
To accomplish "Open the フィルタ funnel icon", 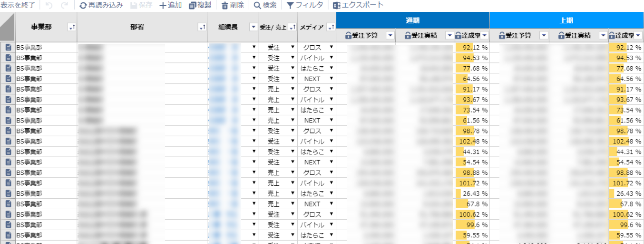I will [x=290, y=5].
